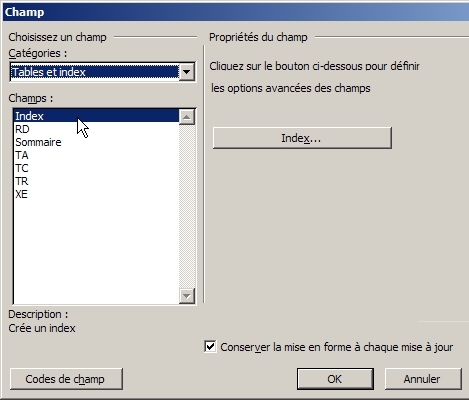Viewport: 469px width, 400px height.
Task: Click the Champs list scrollbar track
Action: pyautogui.click(x=187, y=207)
